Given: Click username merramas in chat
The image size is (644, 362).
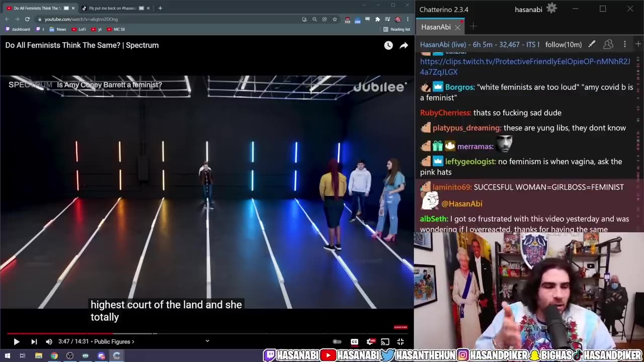Looking at the screenshot, I should pyautogui.click(x=474, y=147).
